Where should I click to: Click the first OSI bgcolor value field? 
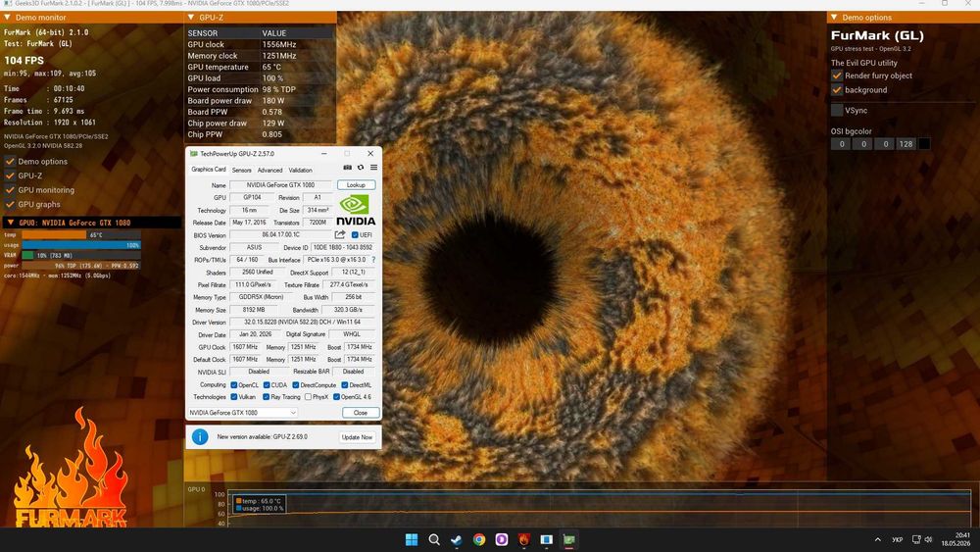tap(841, 144)
